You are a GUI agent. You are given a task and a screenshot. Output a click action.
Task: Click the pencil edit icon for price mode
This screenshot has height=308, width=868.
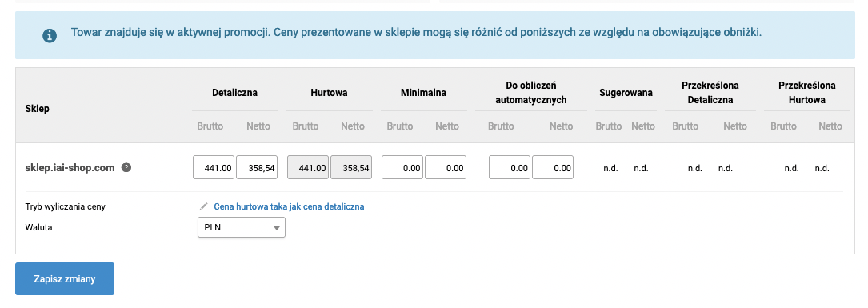pos(203,206)
